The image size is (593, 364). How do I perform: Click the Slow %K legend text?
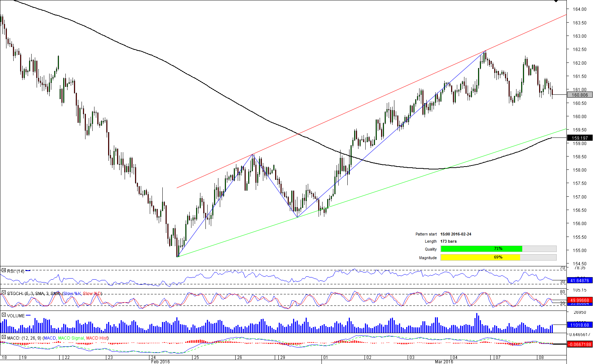coord(72,294)
